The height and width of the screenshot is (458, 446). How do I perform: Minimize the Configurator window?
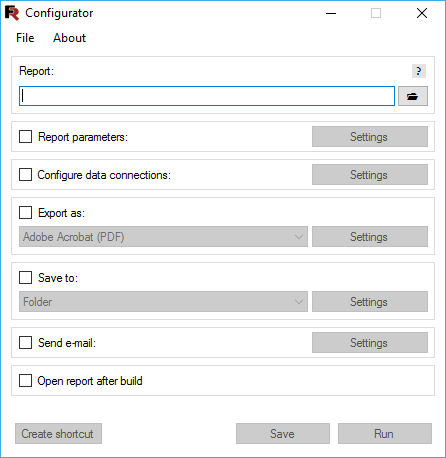(x=331, y=13)
